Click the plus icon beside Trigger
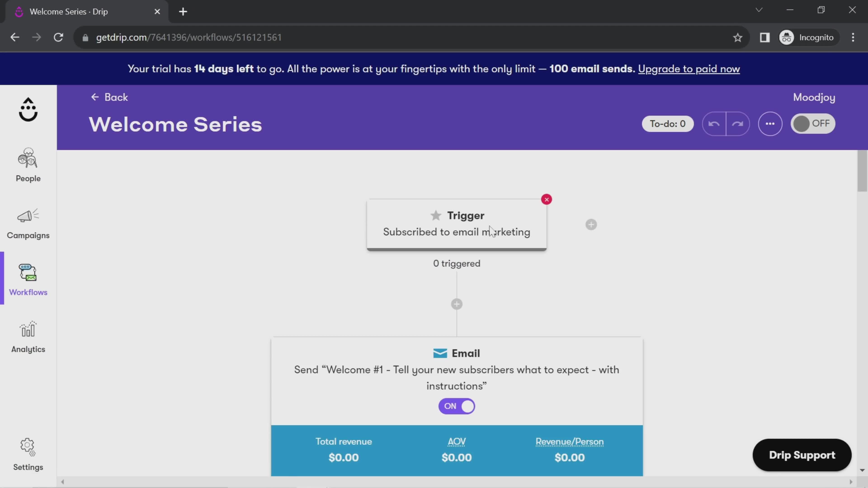The image size is (868, 488). [x=591, y=224]
